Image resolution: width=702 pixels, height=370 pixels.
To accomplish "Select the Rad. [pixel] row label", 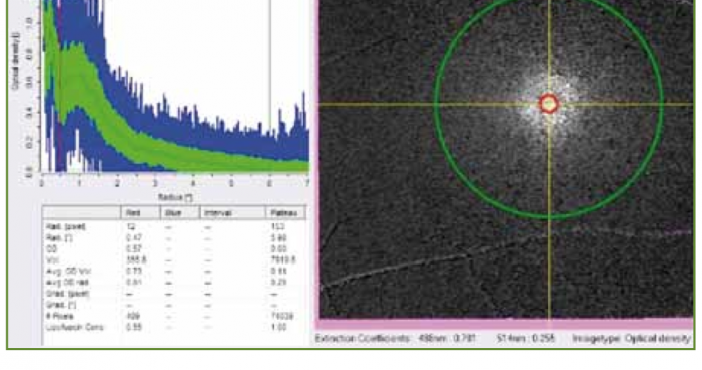I will click(x=65, y=226).
